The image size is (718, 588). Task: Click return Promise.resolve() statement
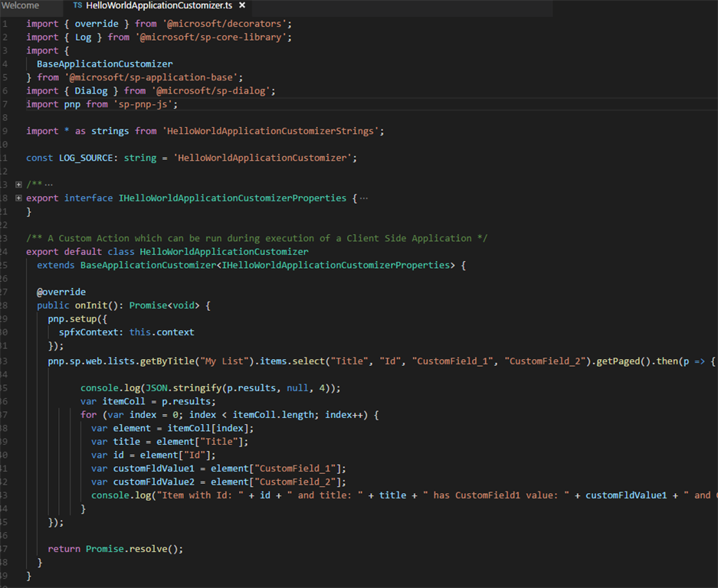coord(116,549)
